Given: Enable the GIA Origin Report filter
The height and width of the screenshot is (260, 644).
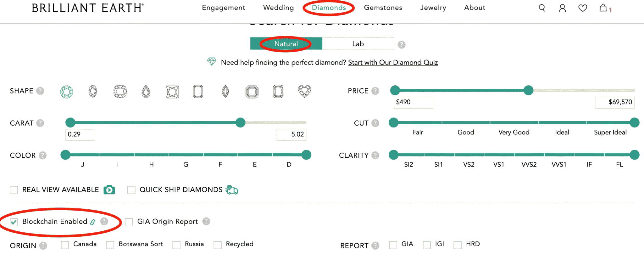Looking at the screenshot, I should (129, 222).
